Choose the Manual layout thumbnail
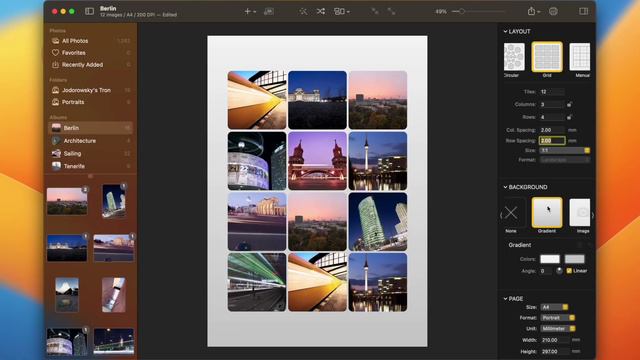Viewport: 640px width, 360px height. (580, 57)
